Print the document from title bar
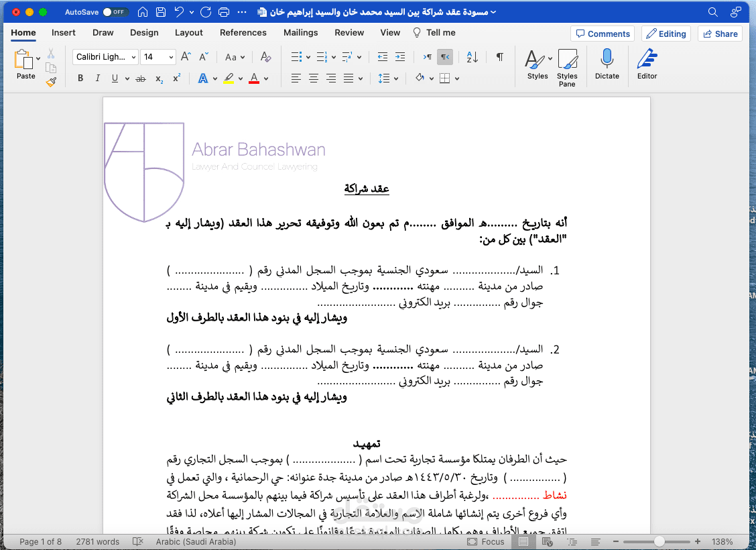The height and width of the screenshot is (550, 756). point(224,12)
